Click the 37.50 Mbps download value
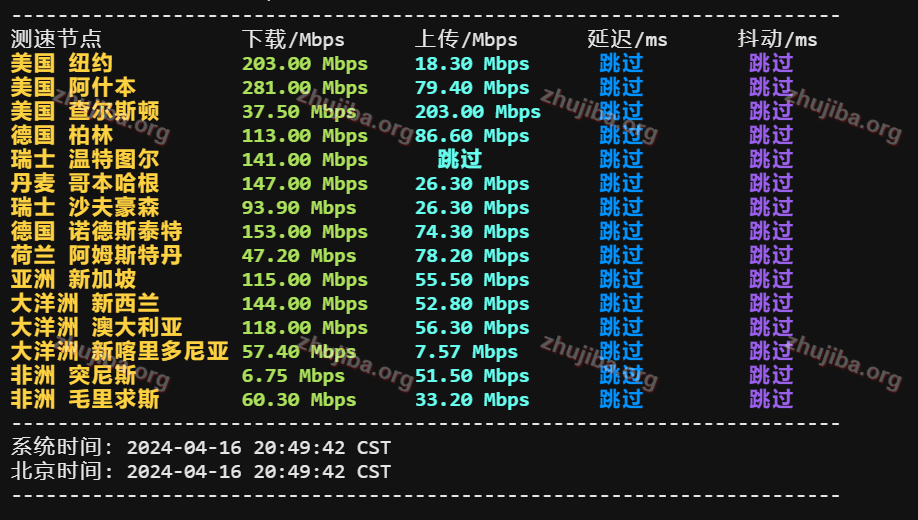The width and height of the screenshot is (918, 520). (299, 111)
